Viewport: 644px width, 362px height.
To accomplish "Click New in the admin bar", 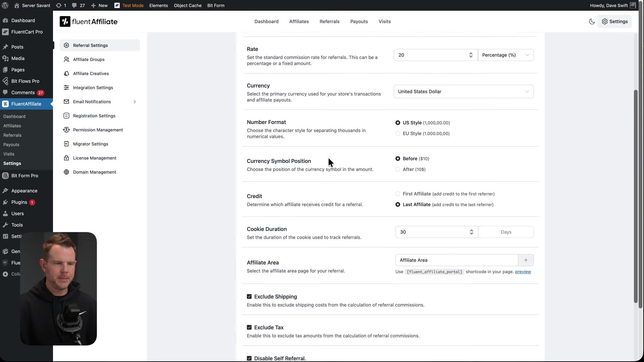I will pos(99,5).
